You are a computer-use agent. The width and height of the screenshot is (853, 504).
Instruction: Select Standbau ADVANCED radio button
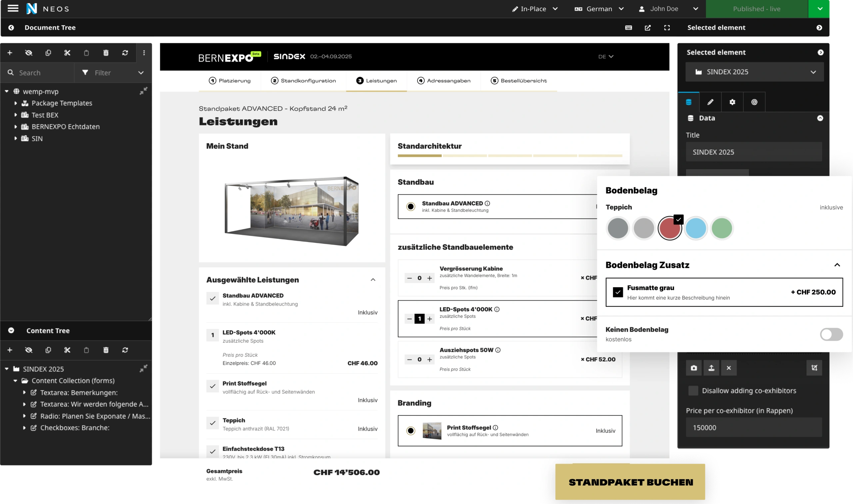click(x=411, y=207)
